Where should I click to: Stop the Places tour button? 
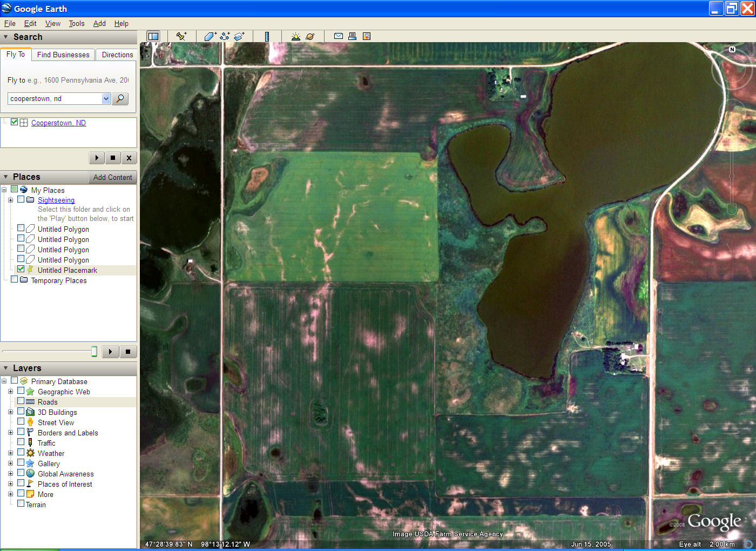(x=128, y=352)
